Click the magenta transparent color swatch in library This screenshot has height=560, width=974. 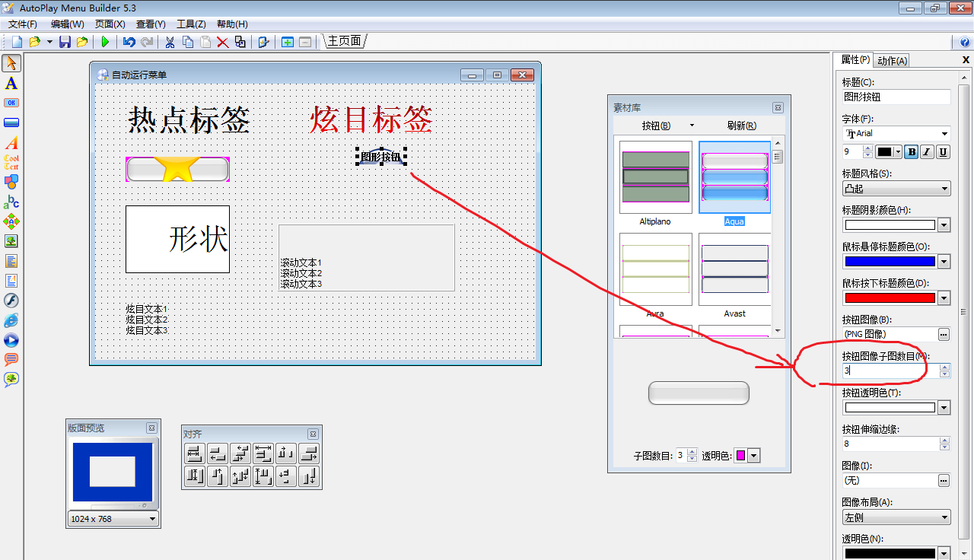click(740, 456)
